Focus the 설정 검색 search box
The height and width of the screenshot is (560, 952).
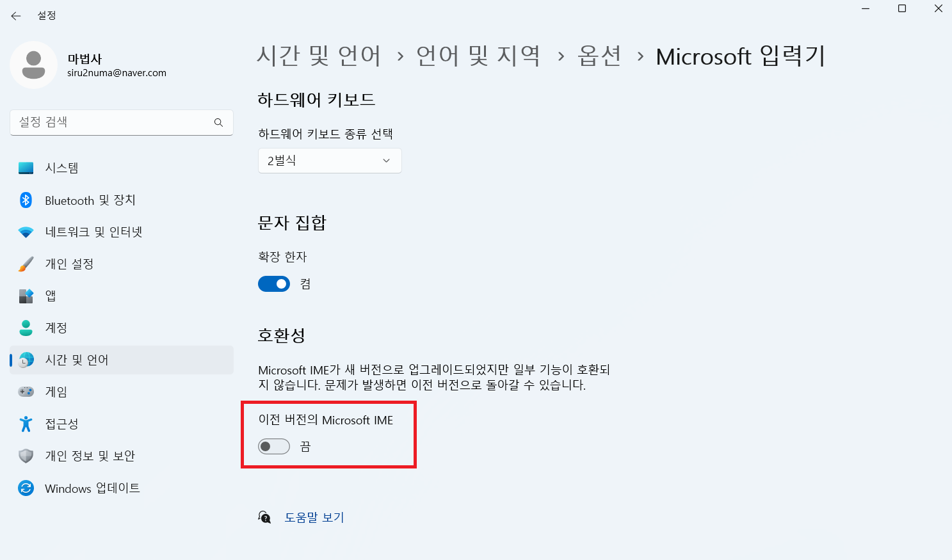[x=122, y=122]
